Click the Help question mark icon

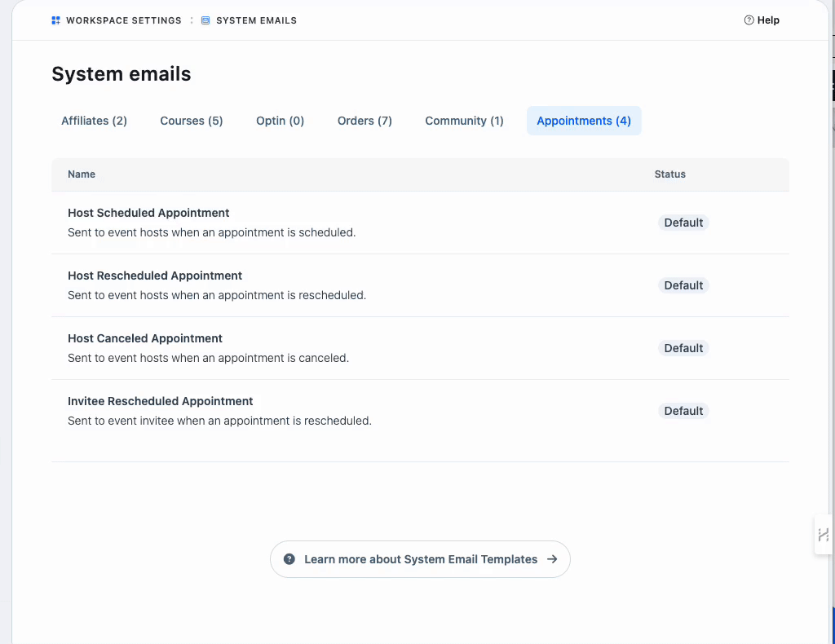point(749,20)
